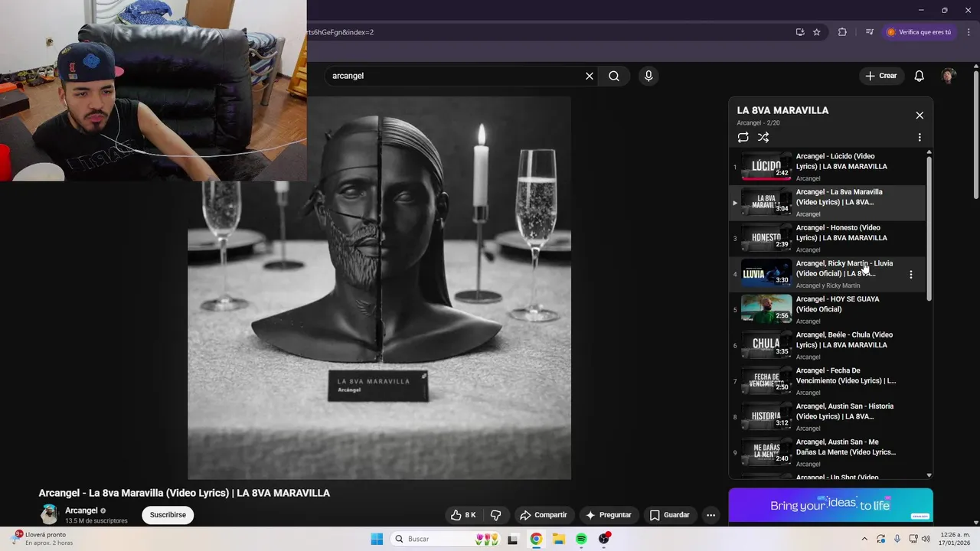Open OBS Studio taskbar icon
This screenshot has width=980, height=551.
[604, 540]
